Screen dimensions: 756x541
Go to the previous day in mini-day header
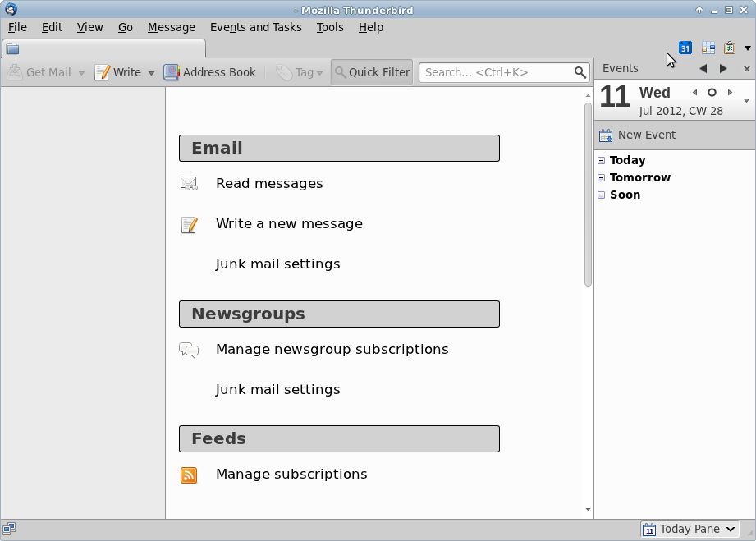(x=694, y=92)
